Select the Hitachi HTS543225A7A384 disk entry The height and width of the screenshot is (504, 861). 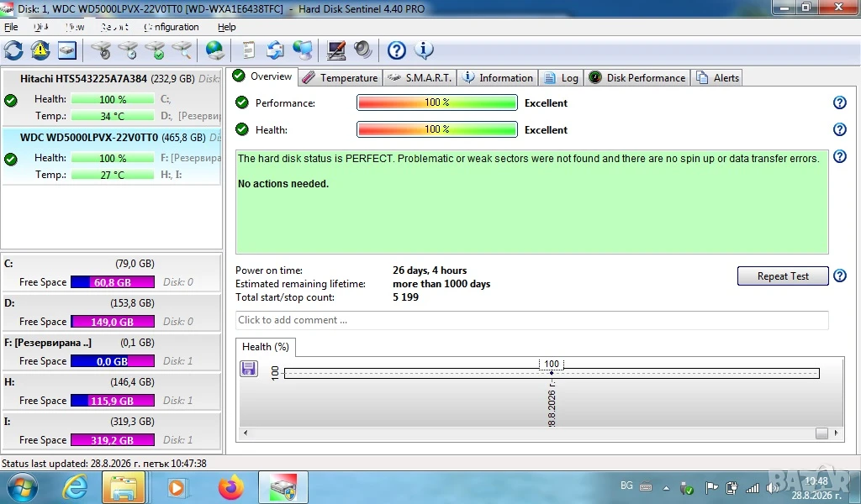coord(112,97)
